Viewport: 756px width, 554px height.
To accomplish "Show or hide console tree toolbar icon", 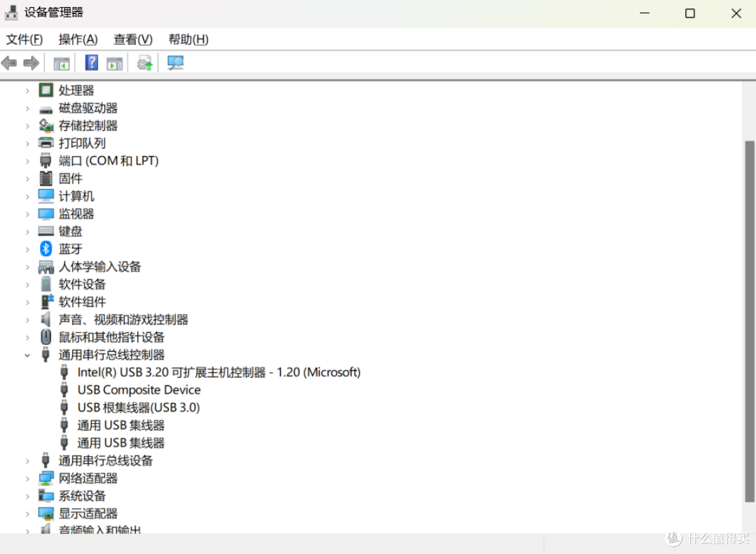I will (61, 63).
